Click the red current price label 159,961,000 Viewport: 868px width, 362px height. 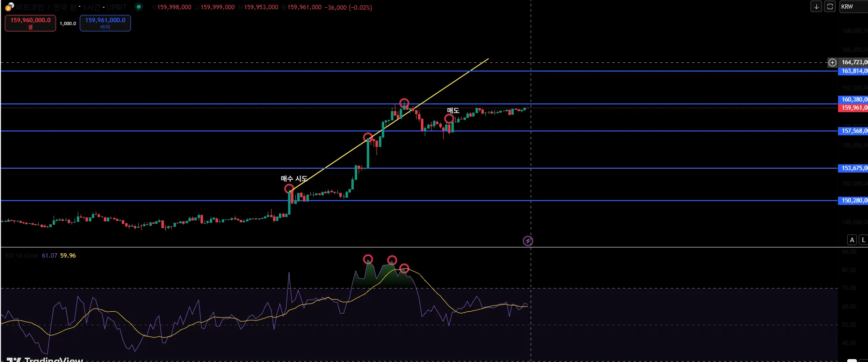[853, 108]
